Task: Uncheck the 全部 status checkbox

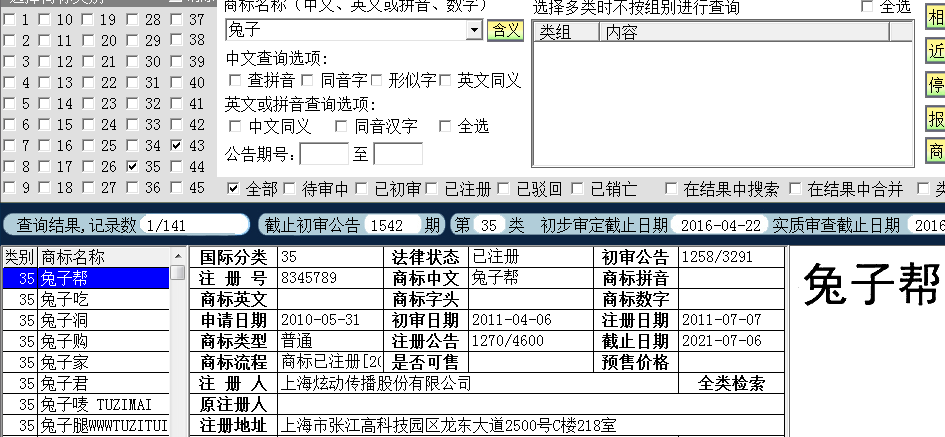Action: 233,189
